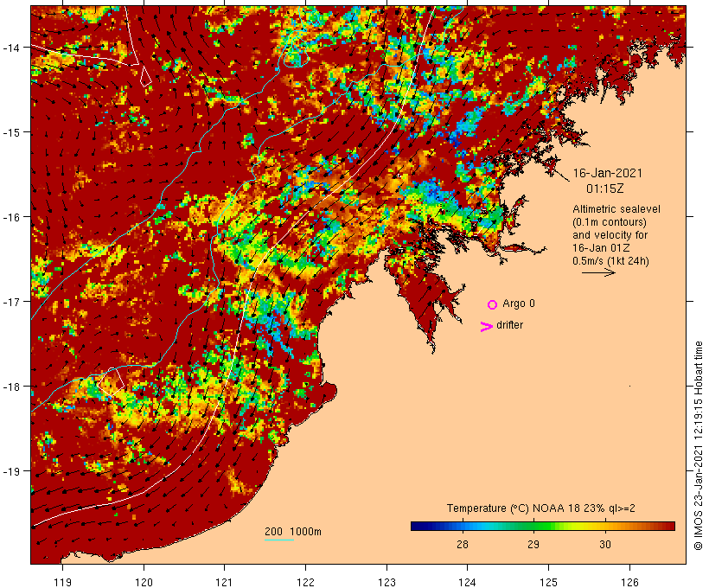Click the latitude label '-19'
This screenshot has height=588, width=709.
click(11, 471)
